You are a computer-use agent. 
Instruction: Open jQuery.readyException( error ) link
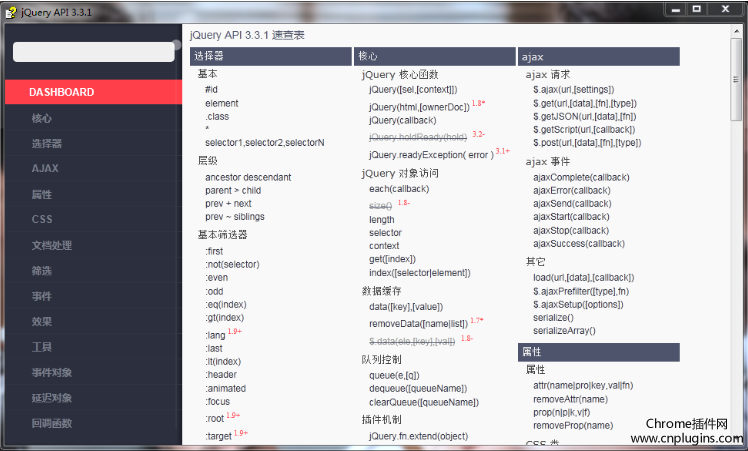click(431, 155)
